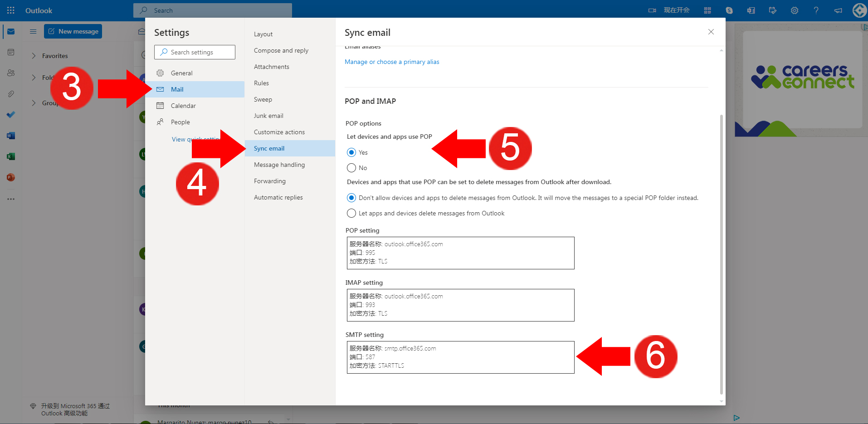Show more apps ellipsis icon
The image size is (868, 424).
(11, 199)
